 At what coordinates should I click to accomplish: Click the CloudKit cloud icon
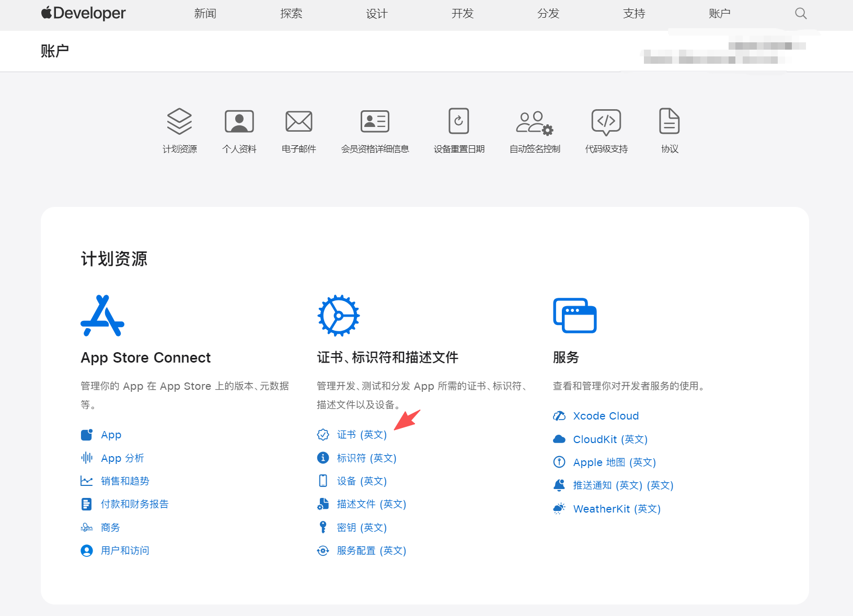[559, 439]
